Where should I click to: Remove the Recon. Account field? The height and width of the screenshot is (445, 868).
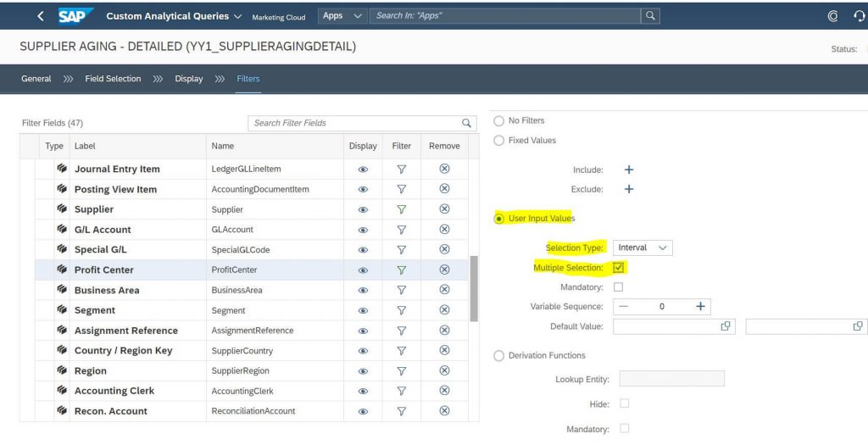(444, 411)
